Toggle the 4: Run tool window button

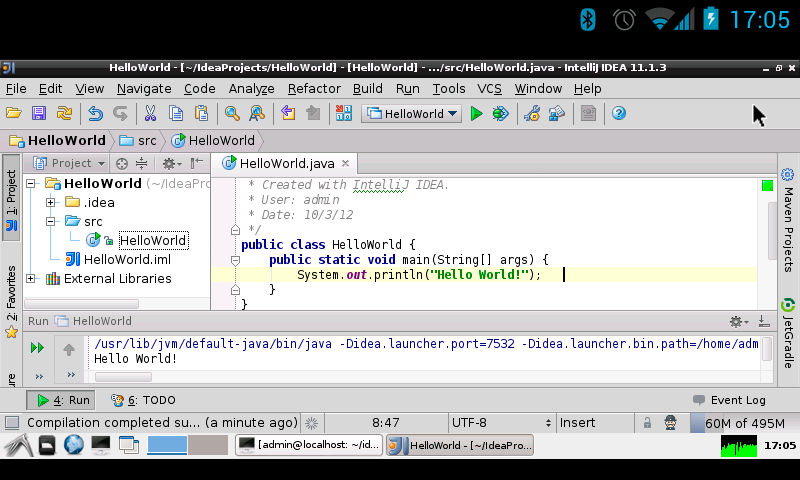(x=61, y=400)
